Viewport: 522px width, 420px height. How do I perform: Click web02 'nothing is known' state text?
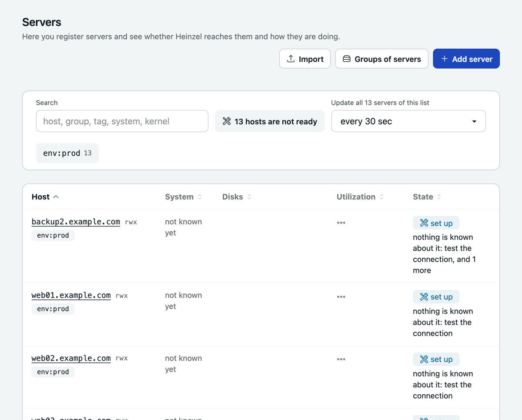click(443, 385)
